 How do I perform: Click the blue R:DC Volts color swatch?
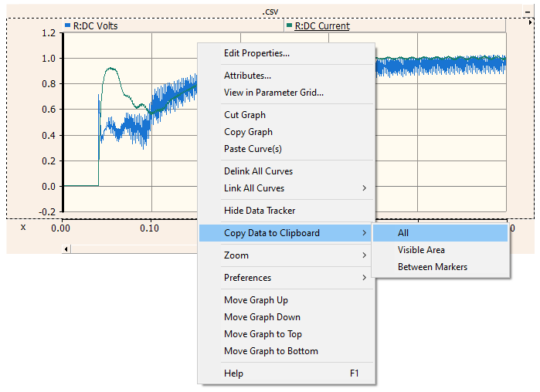(68, 25)
